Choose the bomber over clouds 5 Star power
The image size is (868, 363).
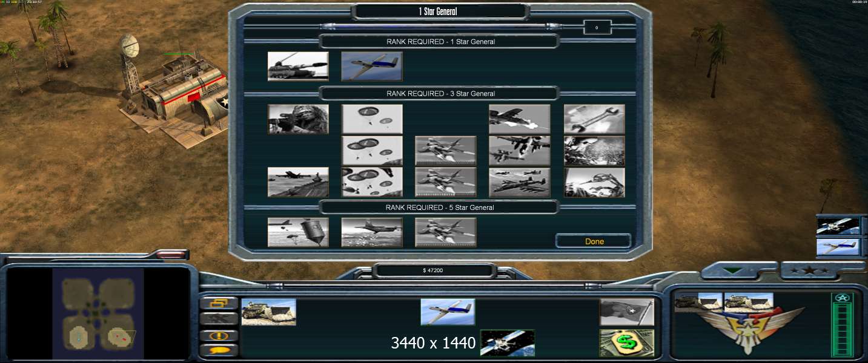pyautogui.click(x=372, y=232)
